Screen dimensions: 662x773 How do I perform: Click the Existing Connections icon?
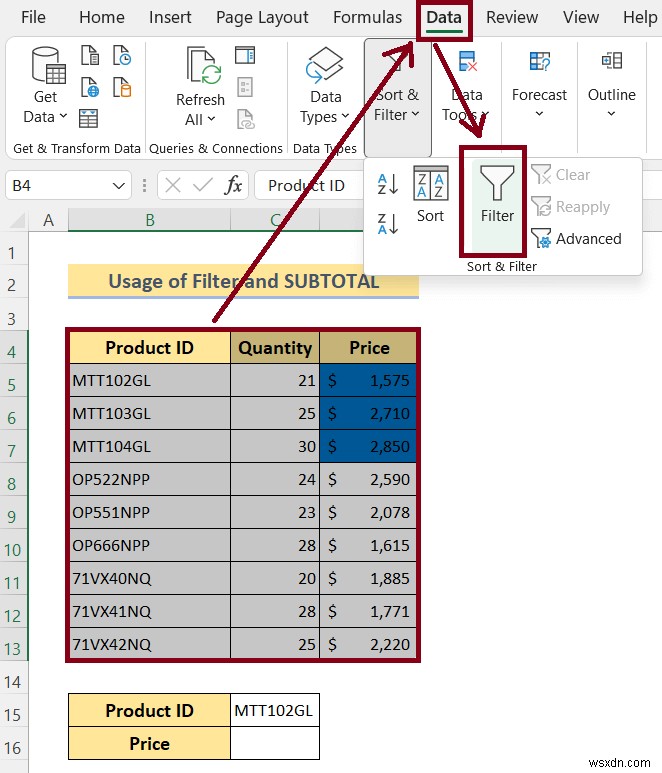(x=122, y=87)
